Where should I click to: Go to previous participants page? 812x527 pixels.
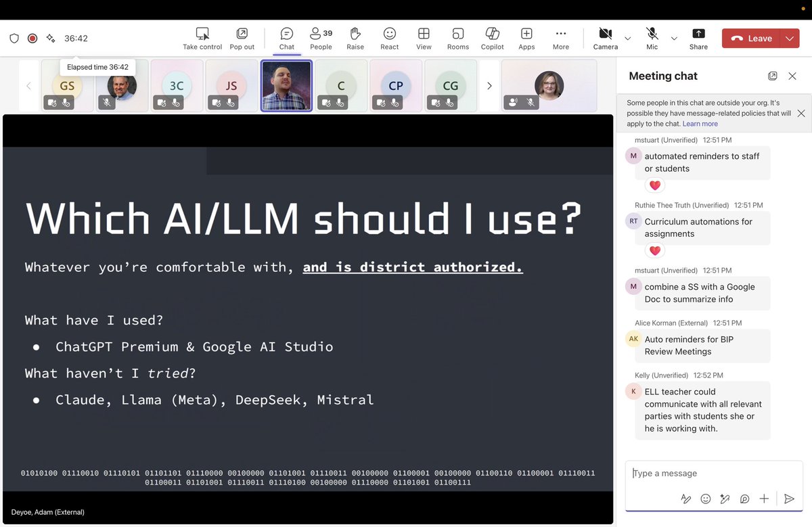pos(28,86)
